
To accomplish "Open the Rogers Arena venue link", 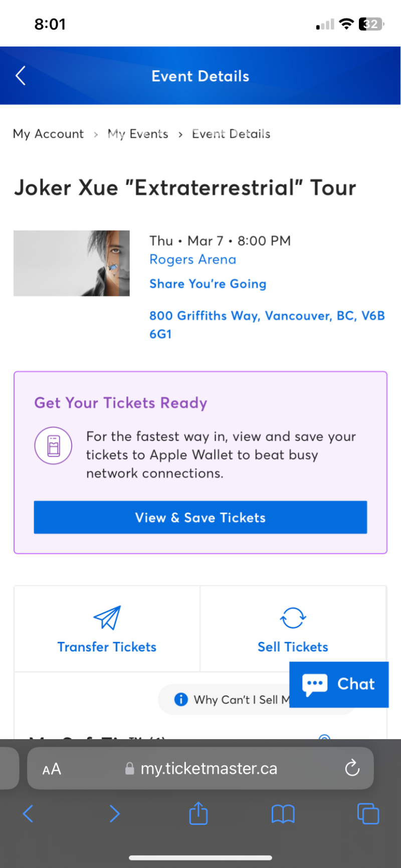I will (192, 259).
